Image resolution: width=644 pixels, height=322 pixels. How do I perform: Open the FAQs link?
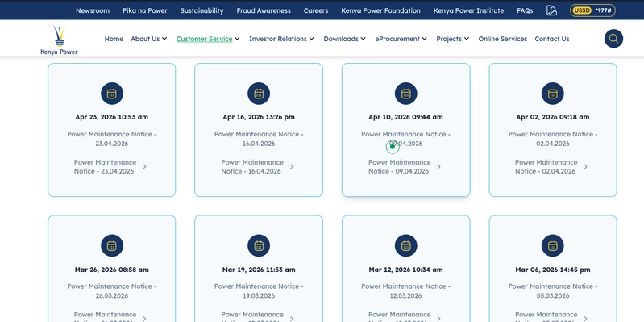coord(525,10)
